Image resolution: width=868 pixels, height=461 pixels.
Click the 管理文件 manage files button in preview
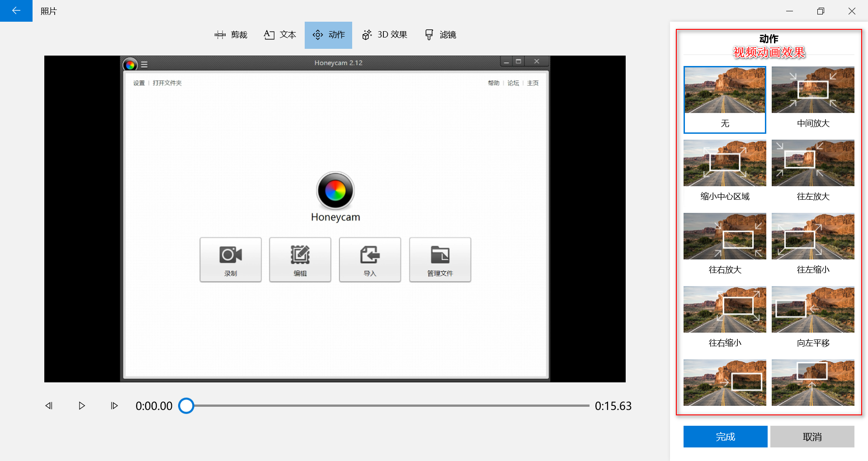tap(440, 260)
